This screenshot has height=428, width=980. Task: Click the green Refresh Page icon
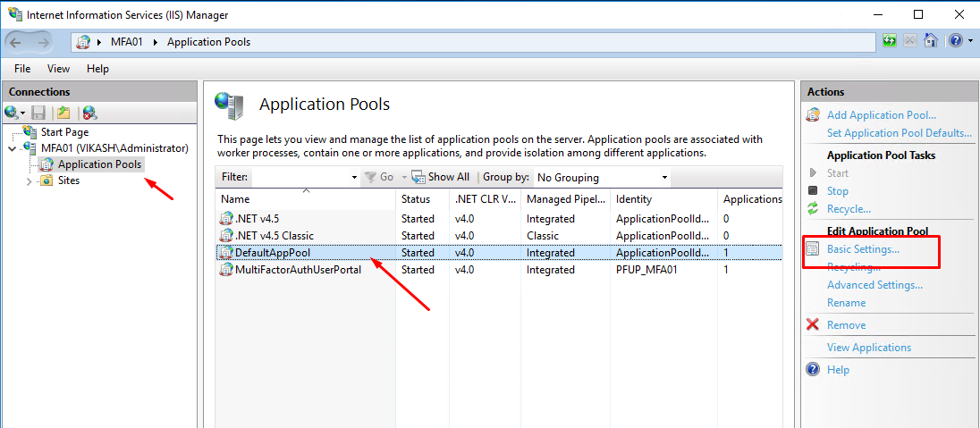890,41
